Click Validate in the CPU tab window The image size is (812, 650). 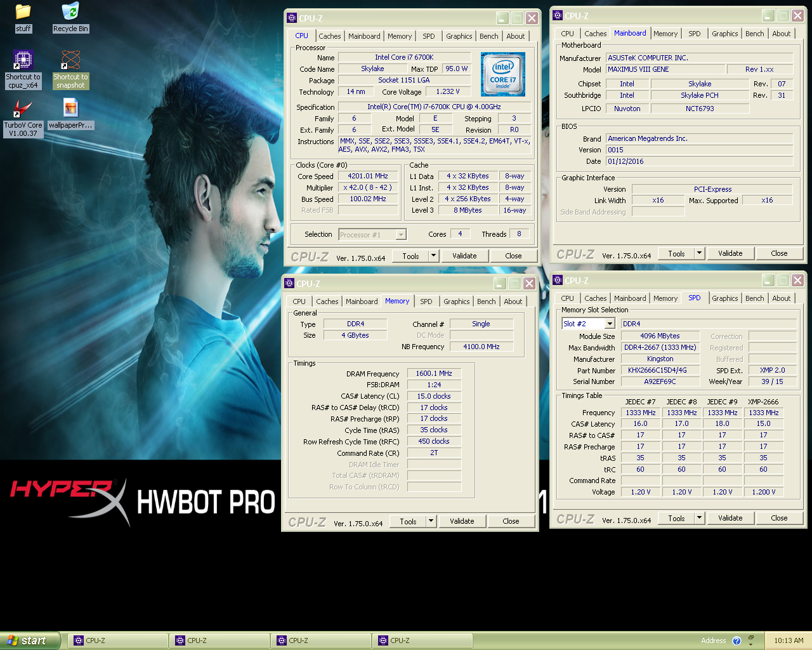point(464,256)
